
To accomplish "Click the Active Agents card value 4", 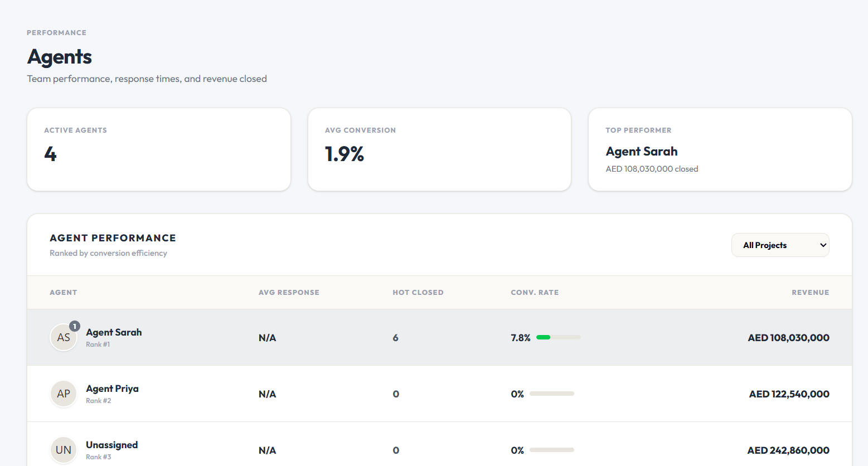I will click(x=50, y=154).
